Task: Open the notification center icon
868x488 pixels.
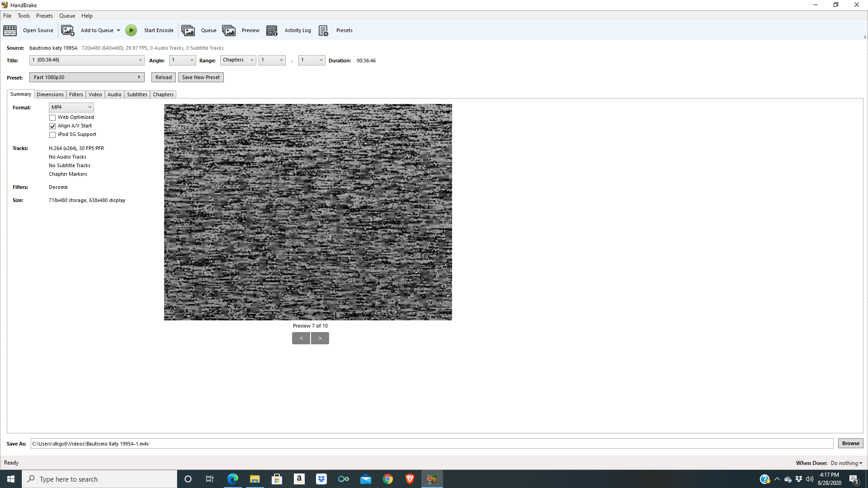Action: [854, 479]
